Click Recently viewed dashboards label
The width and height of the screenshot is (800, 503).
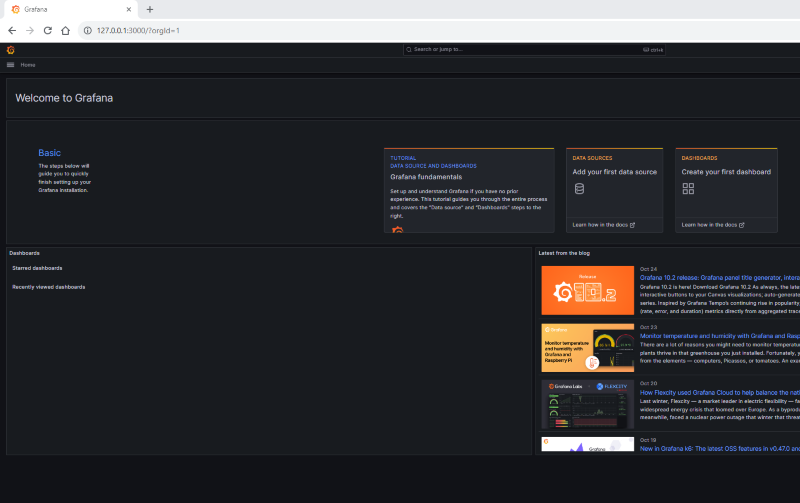point(48,287)
